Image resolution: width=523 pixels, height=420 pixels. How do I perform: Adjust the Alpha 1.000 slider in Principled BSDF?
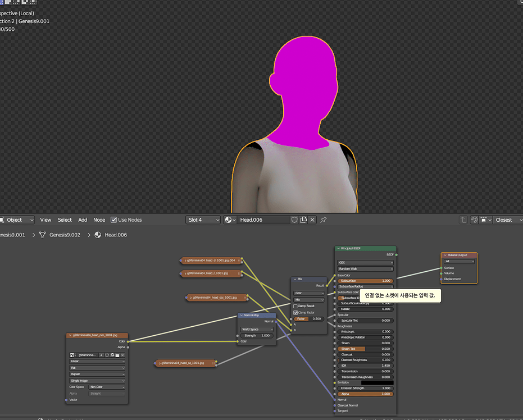365,394
